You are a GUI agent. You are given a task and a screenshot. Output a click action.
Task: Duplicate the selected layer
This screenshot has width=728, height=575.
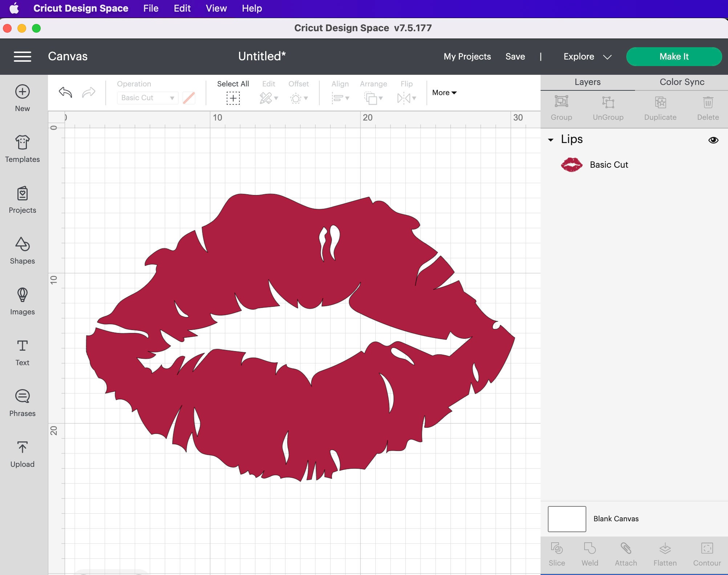(660, 107)
